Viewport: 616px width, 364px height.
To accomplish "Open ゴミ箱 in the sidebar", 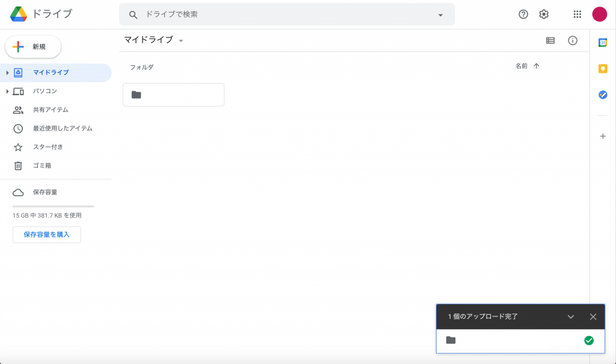I will (42, 165).
